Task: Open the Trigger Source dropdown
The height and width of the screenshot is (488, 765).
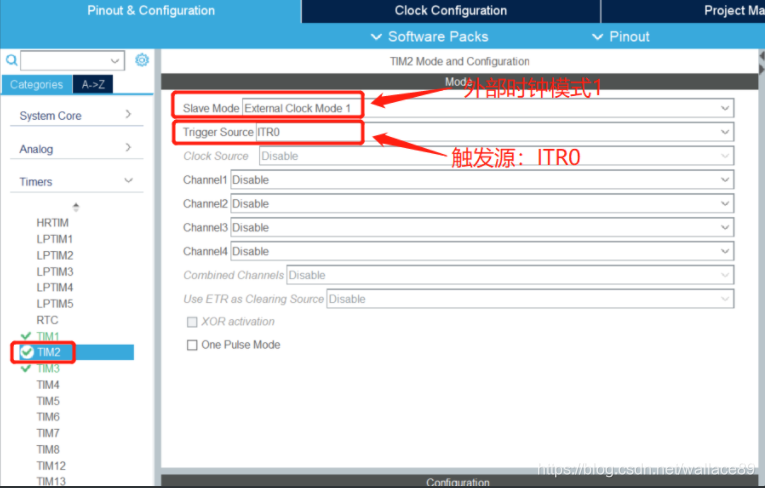Action: [x=495, y=132]
